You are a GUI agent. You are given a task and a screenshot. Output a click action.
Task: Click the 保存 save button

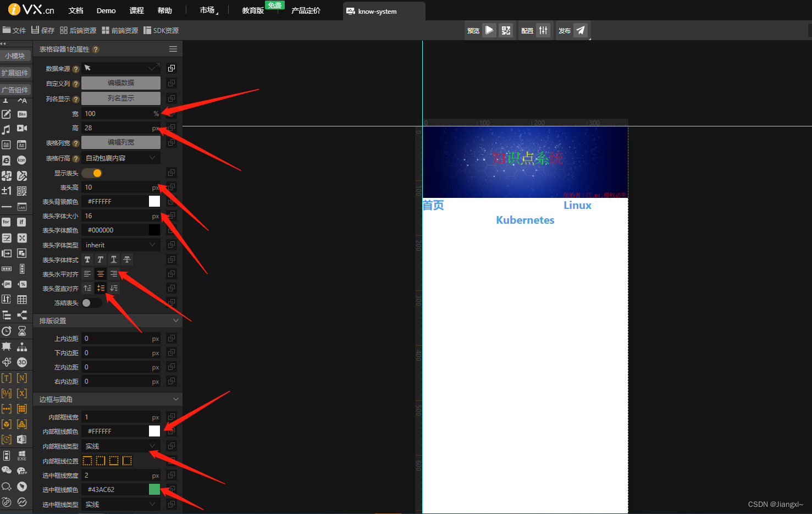pos(43,30)
